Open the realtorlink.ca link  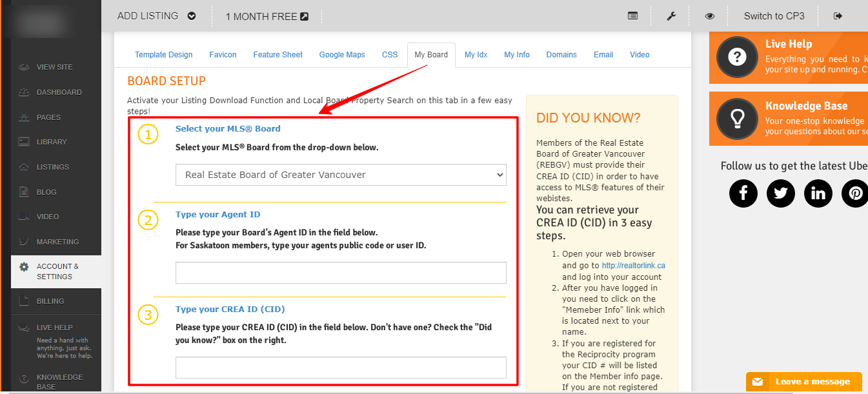[x=633, y=266]
